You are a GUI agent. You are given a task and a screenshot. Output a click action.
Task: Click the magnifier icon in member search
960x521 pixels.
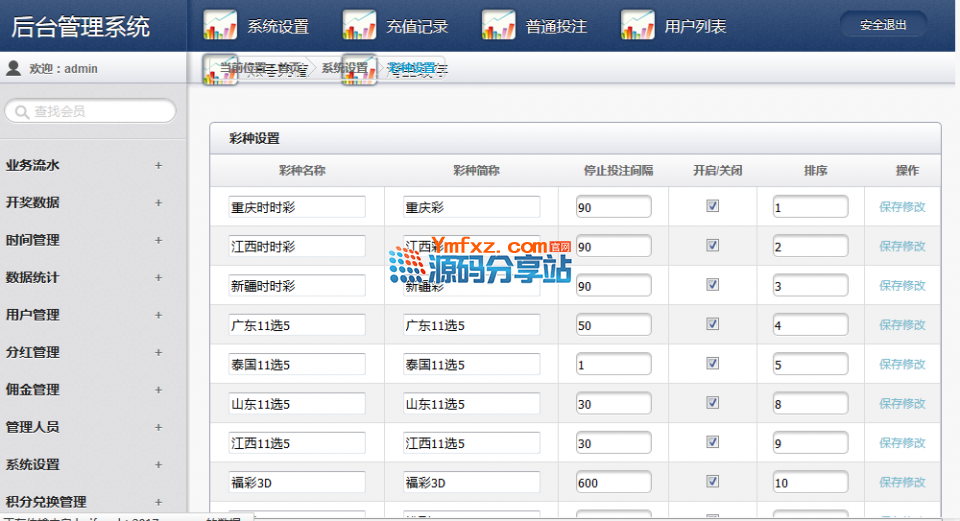point(21,112)
